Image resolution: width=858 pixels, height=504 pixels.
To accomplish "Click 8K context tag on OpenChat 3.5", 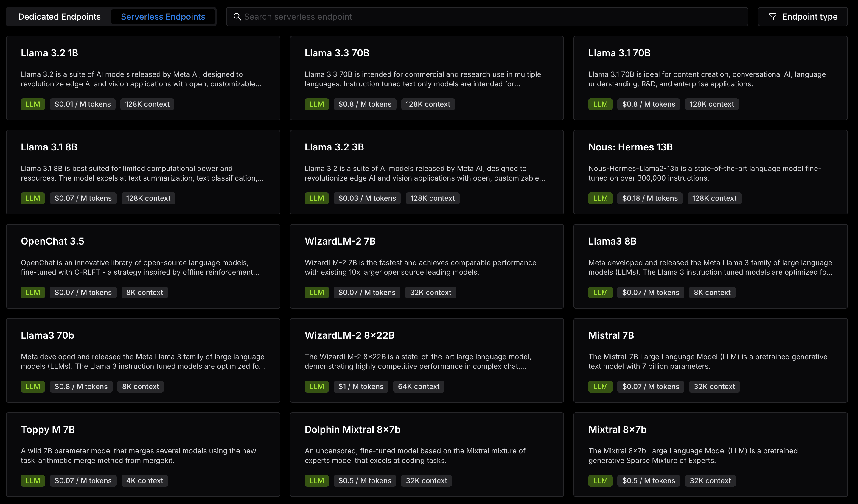I will (145, 292).
